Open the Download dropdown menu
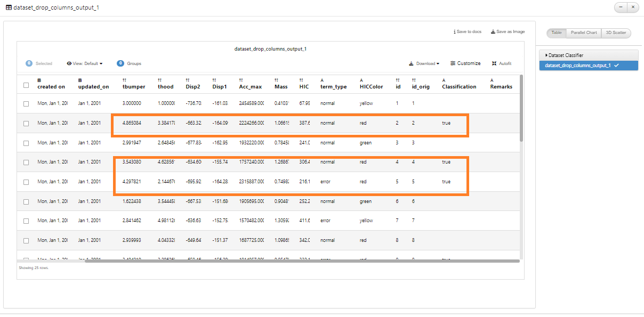 pyautogui.click(x=424, y=63)
